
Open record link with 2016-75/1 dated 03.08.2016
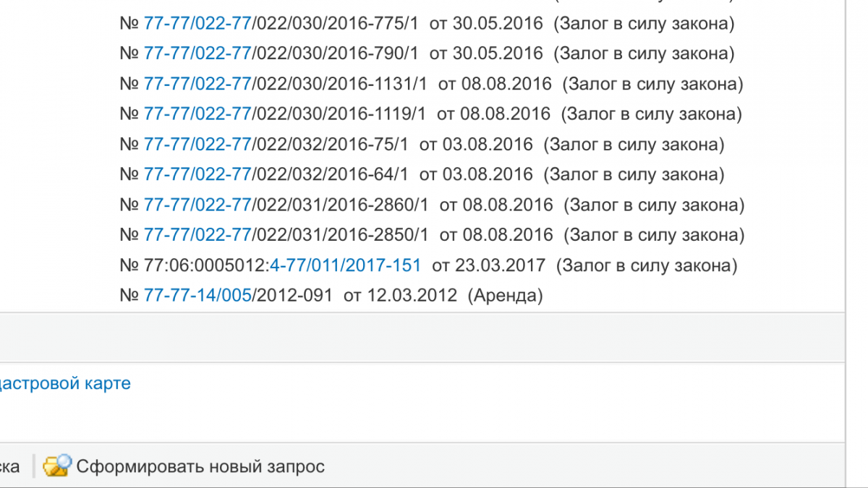tap(197, 145)
